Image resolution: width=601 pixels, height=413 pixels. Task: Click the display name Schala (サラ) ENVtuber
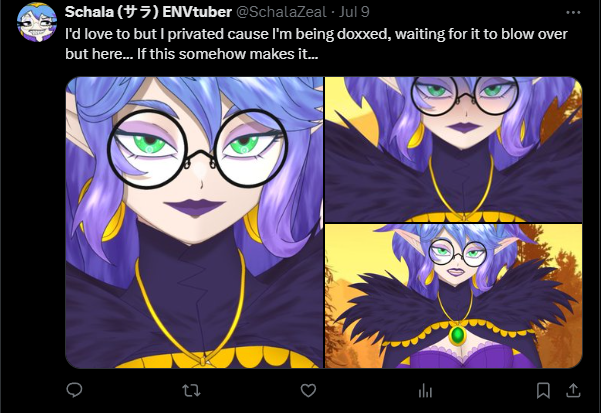(x=148, y=12)
